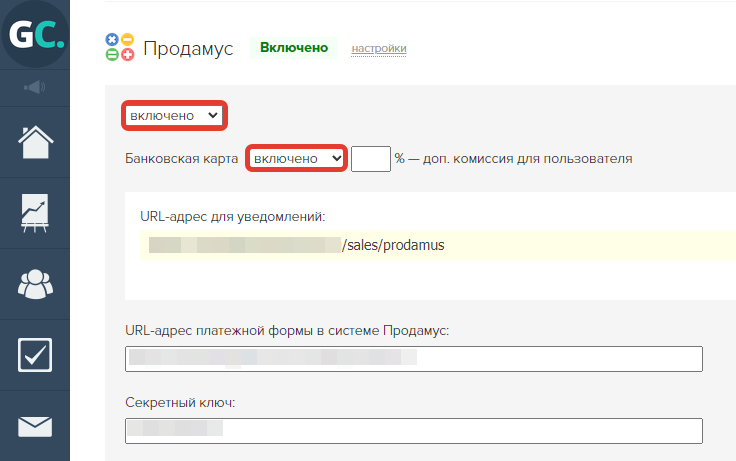736x461 pixels.
Task: Focus the доп. комиссия percent field
Action: [x=371, y=159]
